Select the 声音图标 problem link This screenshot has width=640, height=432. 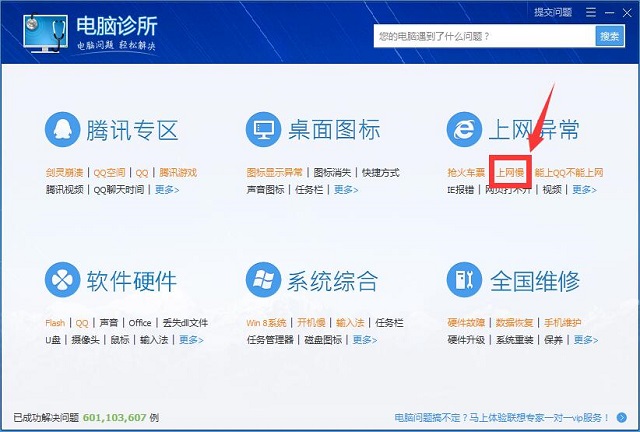coord(265,189)
